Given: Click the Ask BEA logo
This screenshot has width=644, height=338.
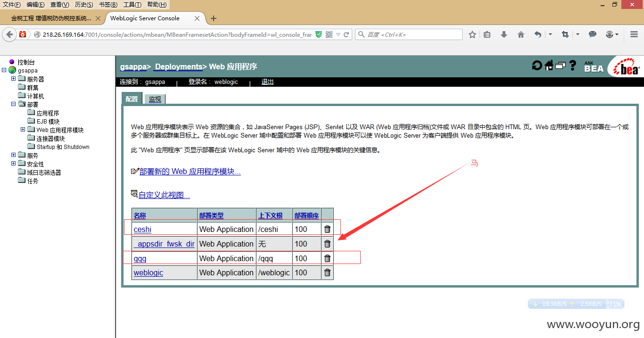Looking at the screenshot, I should (x=594, y=66).
